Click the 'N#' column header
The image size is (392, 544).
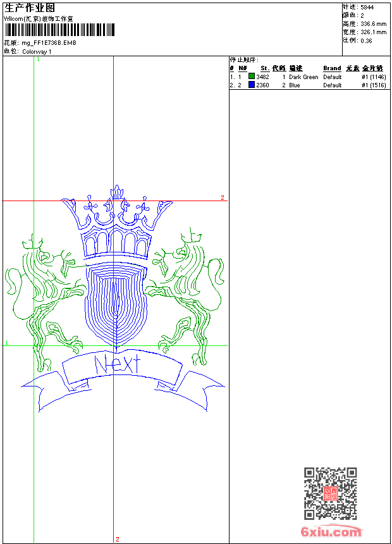(243, 68)
